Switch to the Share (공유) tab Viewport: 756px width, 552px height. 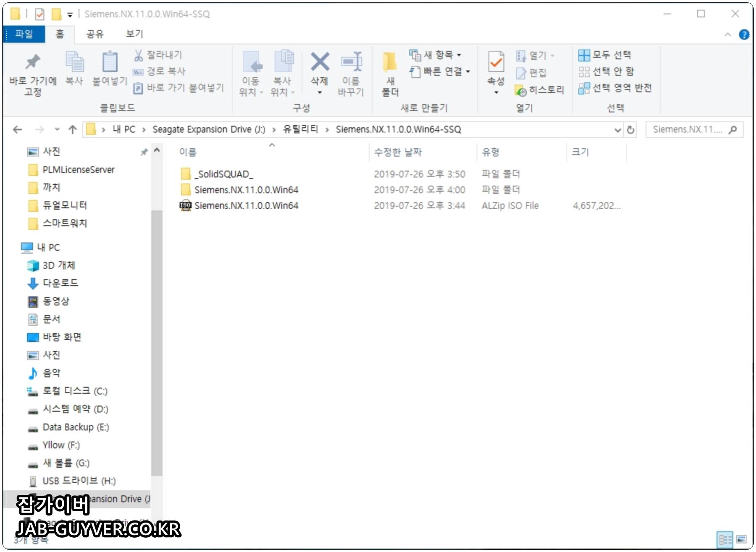(95, 34)
